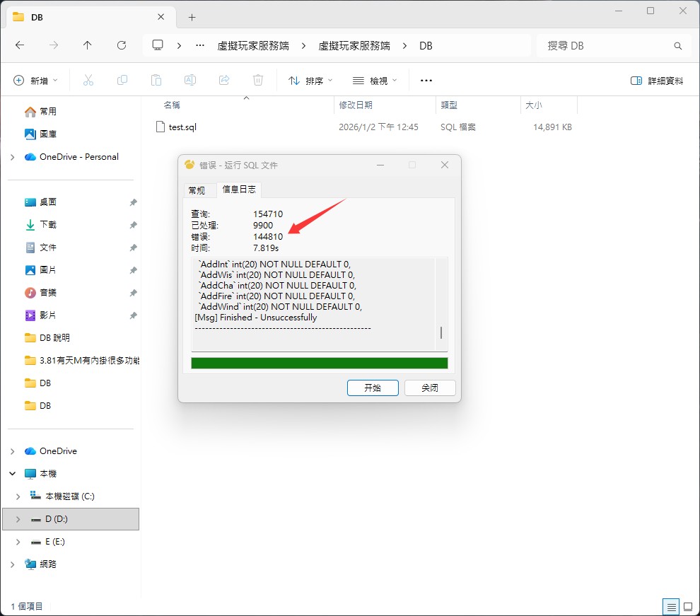Expand the OneDrive node in sidebar
Image resolution: width=700 pixels, height=616 pixels.
[13, 451]
